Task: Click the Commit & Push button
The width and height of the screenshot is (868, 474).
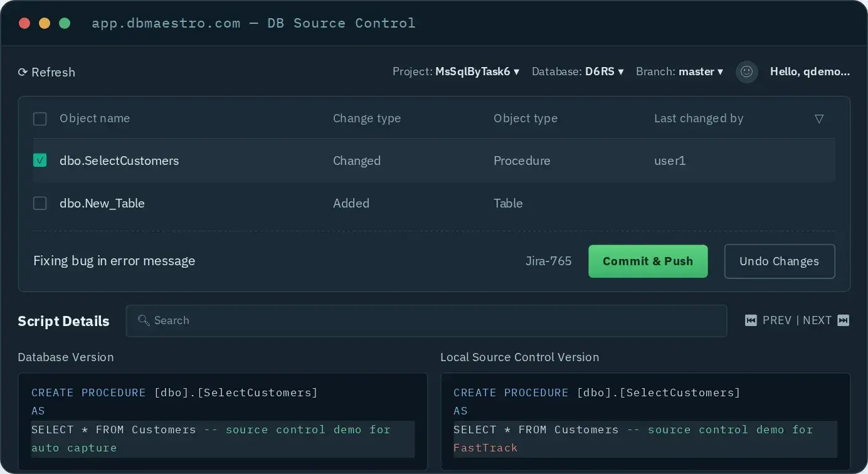Action: coord(648,261)
